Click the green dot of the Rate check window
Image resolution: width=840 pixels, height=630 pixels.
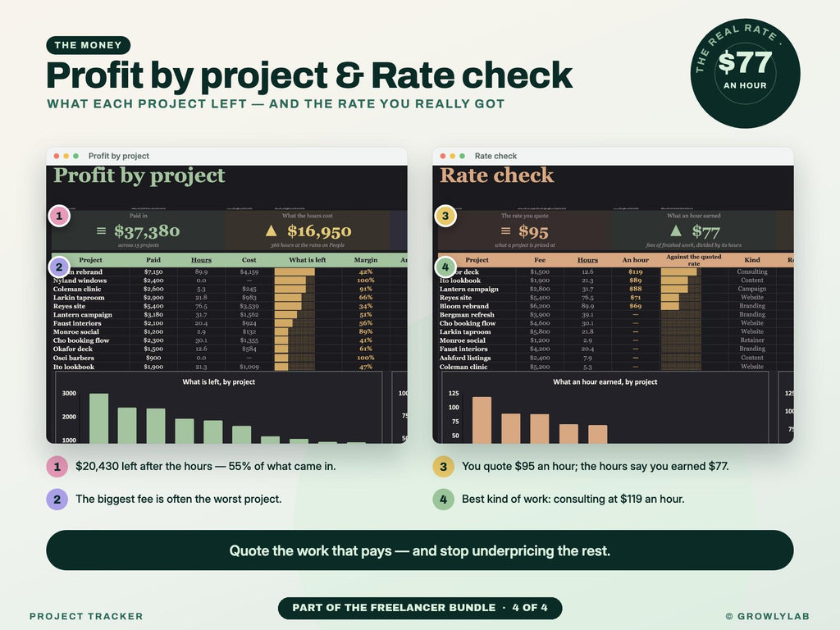pyautogui.click(x=462, y=156)
